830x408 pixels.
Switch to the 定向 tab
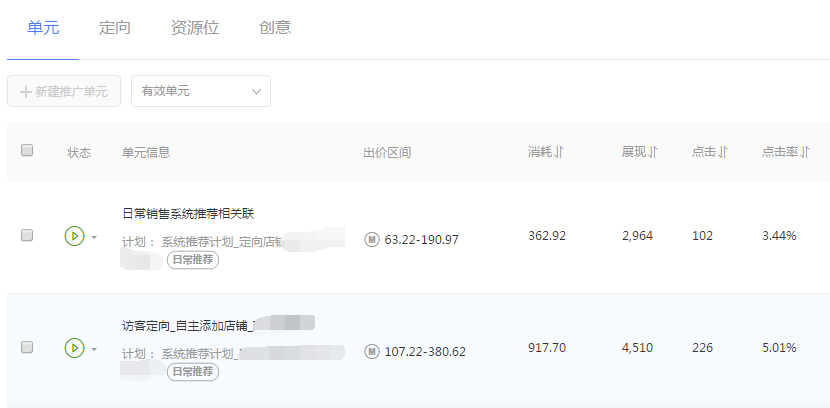[x=114, y=28]
